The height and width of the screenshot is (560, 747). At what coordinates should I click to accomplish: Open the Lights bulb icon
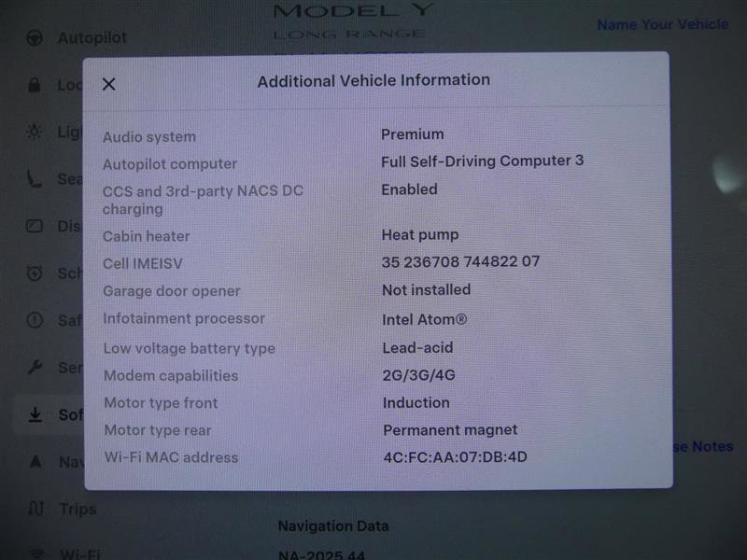[x=34, y=133]
